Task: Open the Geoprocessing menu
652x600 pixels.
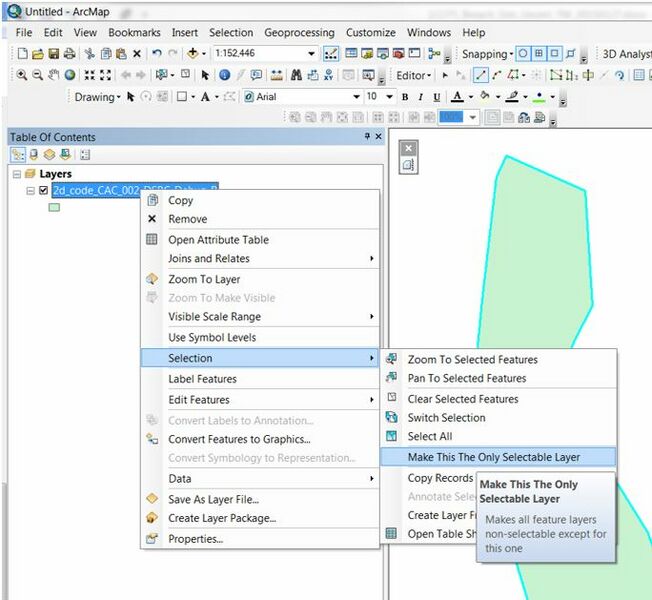Action: click(x=299, y=32)
